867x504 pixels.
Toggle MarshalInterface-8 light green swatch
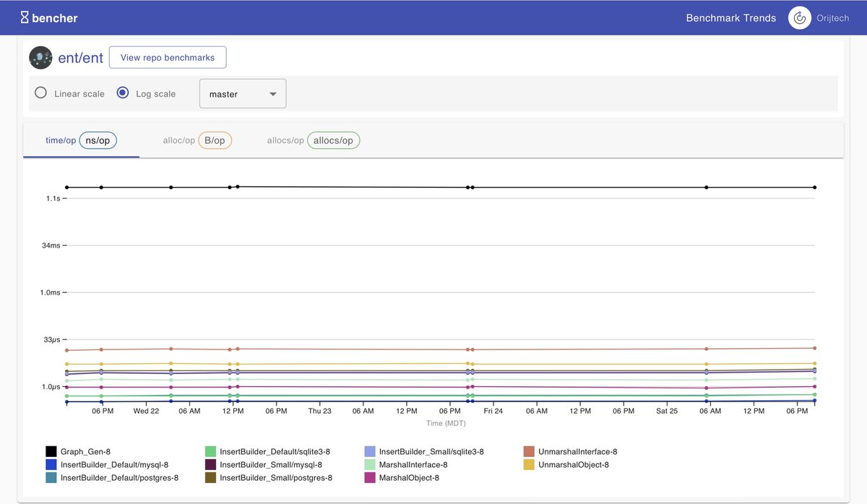coord(370,464)
